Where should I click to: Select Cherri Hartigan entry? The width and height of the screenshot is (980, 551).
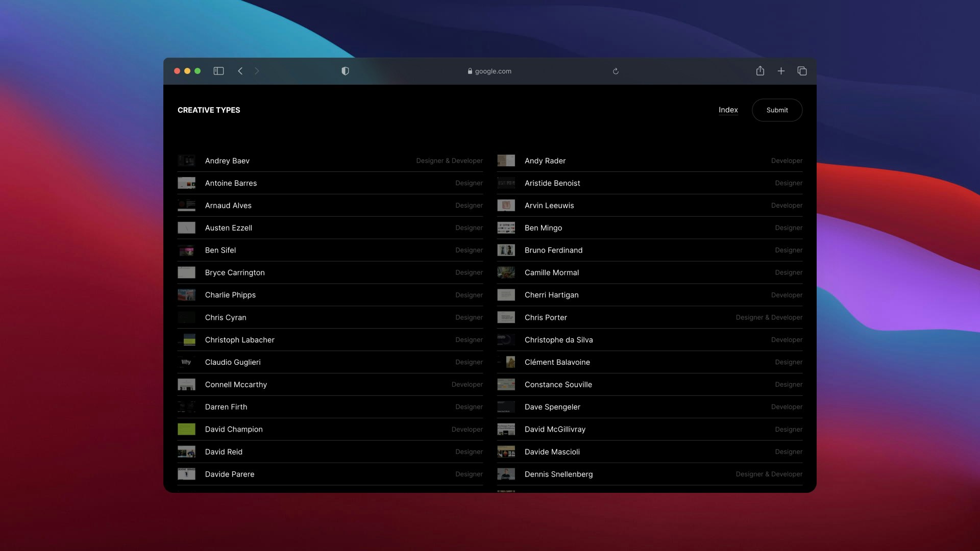point(650,295)
